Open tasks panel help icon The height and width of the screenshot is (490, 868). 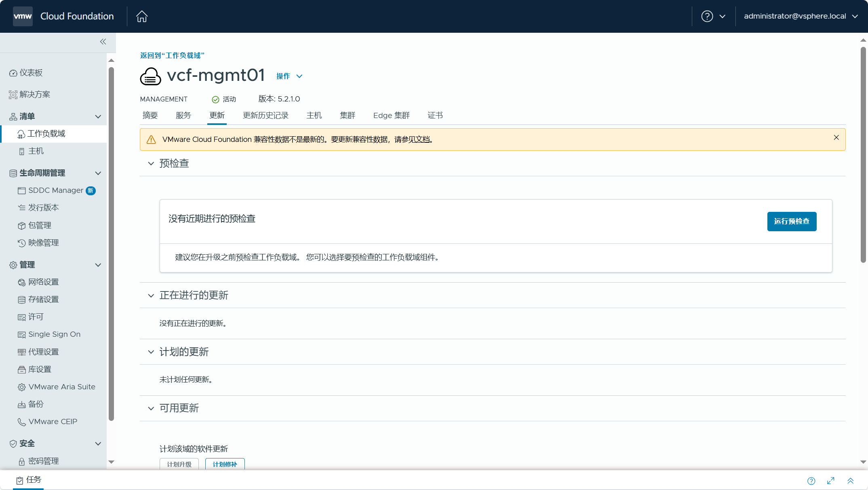811,481
